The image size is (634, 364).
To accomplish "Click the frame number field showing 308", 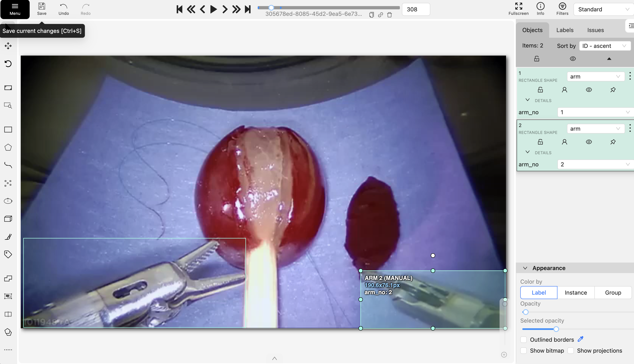I will tap(416, 9).
